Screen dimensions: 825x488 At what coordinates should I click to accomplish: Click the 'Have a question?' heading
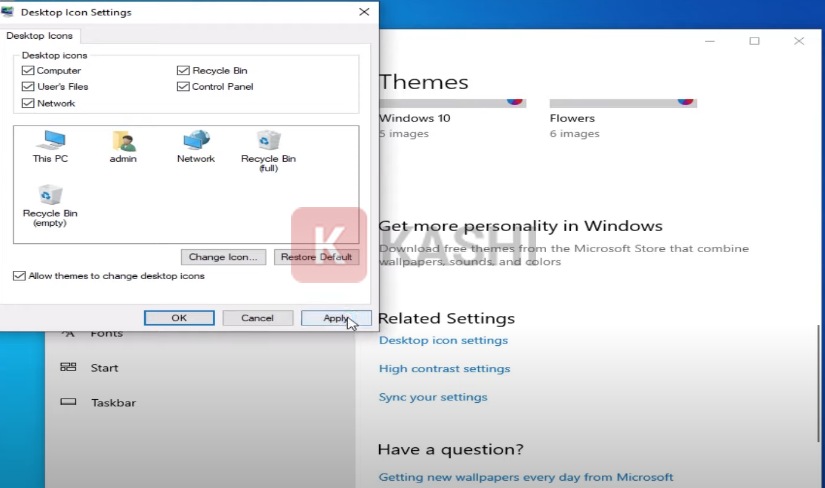pyautogui.click(x=451, y=450)
